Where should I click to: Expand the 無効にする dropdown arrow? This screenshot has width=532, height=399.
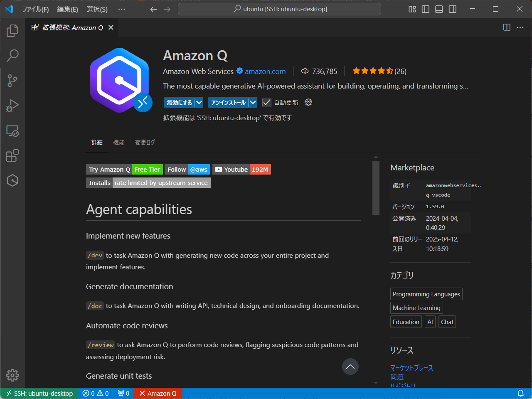tap(199, 102)
